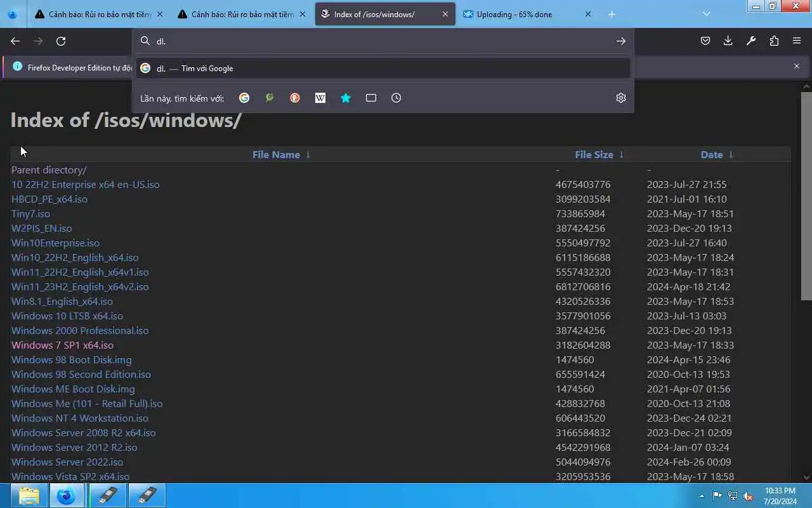
Task: Open the Extensions puzzle icon
Action: (774, 41)
